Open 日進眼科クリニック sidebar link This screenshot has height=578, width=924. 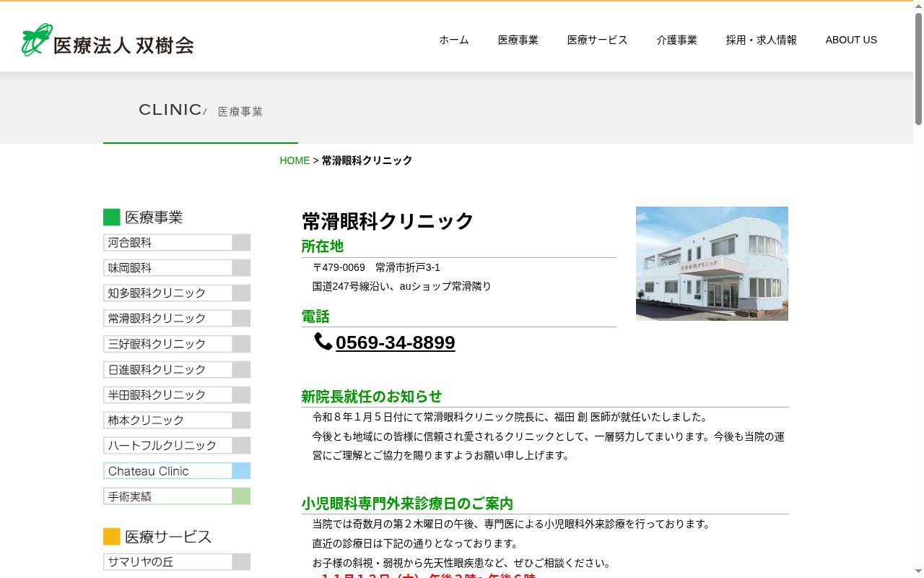coord(177,369)
